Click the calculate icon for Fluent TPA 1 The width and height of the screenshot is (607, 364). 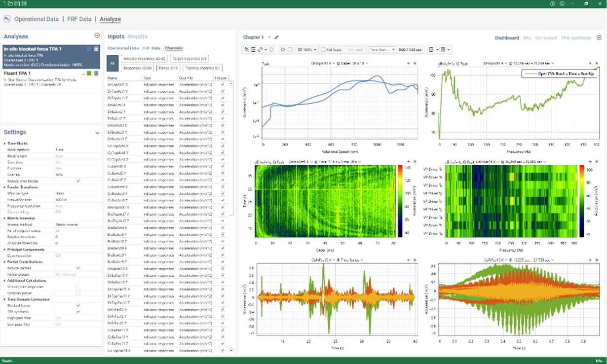click(x=96, y=73)
